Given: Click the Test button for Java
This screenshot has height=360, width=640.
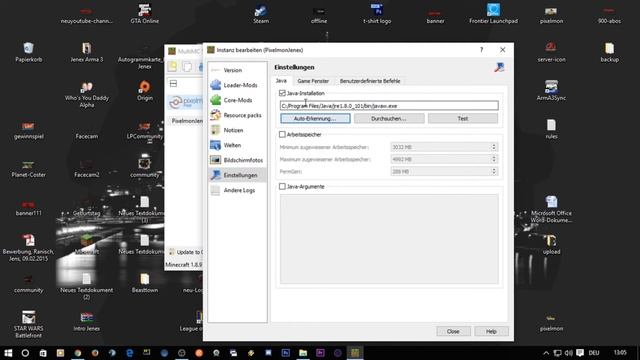Looking at the screenshot, I should [x=463, y=118].
